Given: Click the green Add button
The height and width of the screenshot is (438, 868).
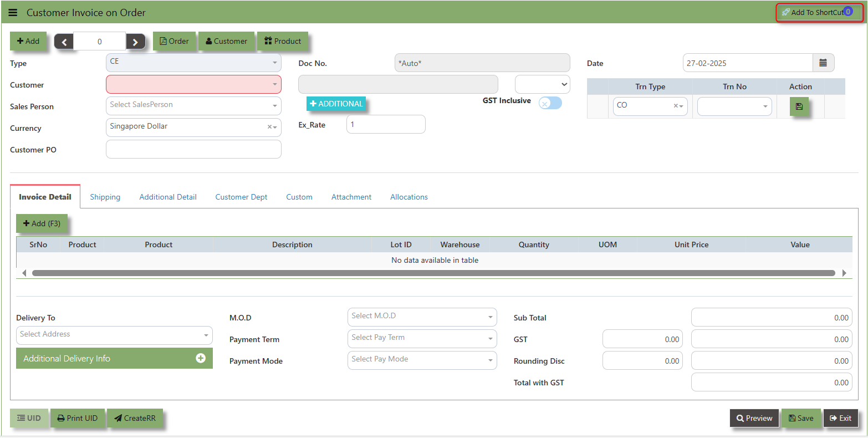Looking at the screenshot, I should 28,41.
